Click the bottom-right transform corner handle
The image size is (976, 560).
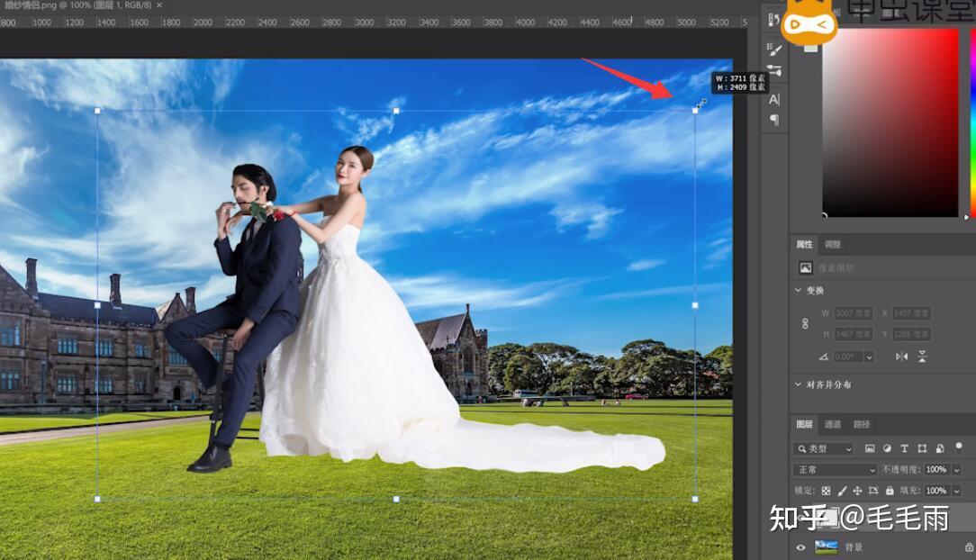(x=695, y=499)
